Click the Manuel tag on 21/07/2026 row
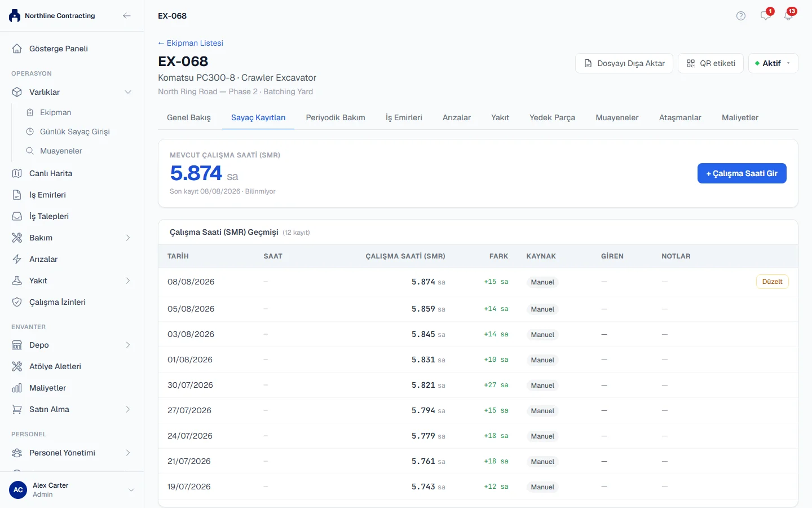Image resolution: width=812 pixels, height=508 pixels. pyautogui.click(x=542, y=462)
